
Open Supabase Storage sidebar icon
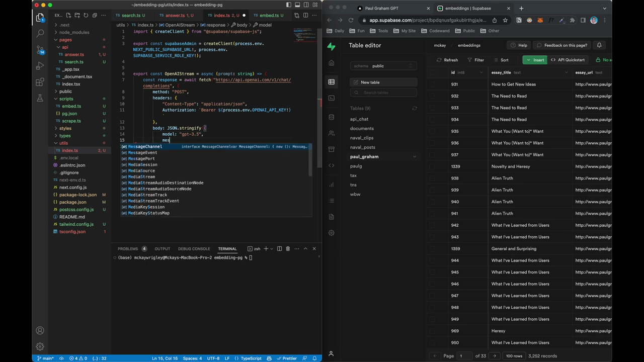(x=331, y=149)
